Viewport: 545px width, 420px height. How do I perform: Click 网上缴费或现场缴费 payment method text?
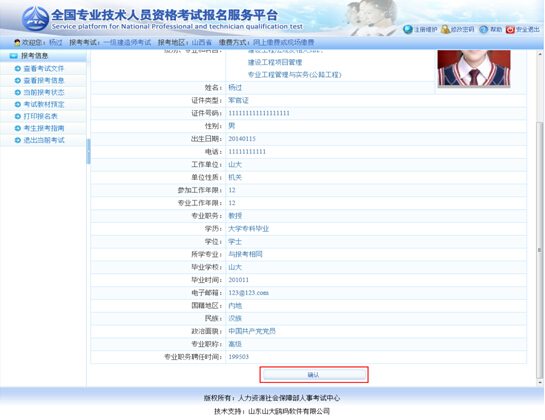(283, 42)
